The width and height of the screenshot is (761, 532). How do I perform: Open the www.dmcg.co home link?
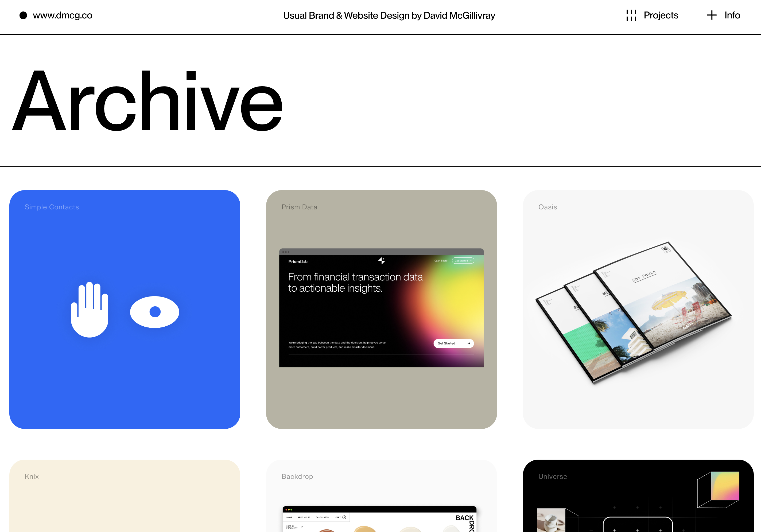point(62,15)
